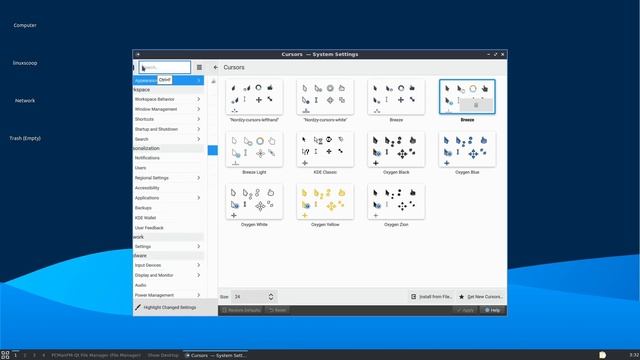This screenshot has width=640, height=360.
Task: Click Install from File button
Action: pyautogui.click(x=431, y=297)
